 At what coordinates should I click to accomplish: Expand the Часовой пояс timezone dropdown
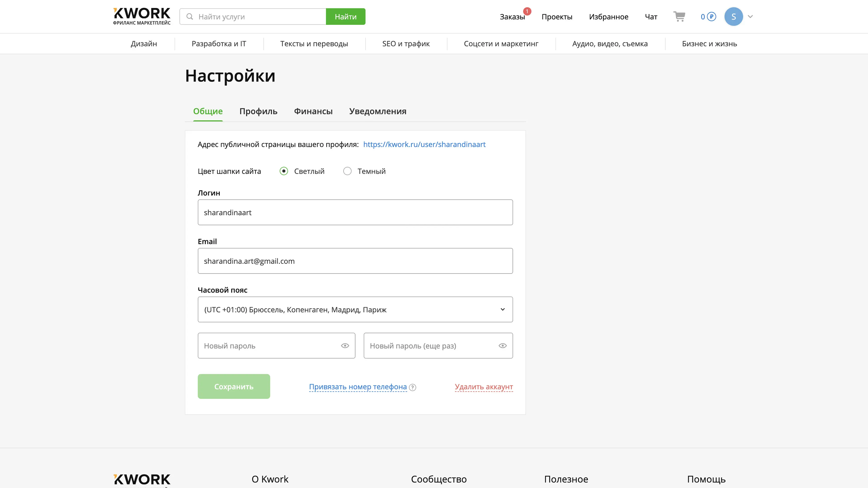[x=355, y=310]
